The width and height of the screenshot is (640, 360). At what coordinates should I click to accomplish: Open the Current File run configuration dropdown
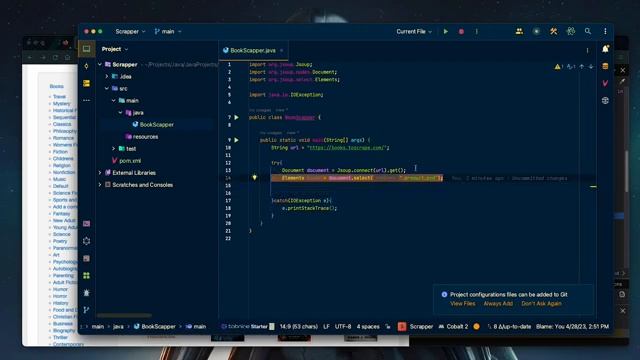414,31
